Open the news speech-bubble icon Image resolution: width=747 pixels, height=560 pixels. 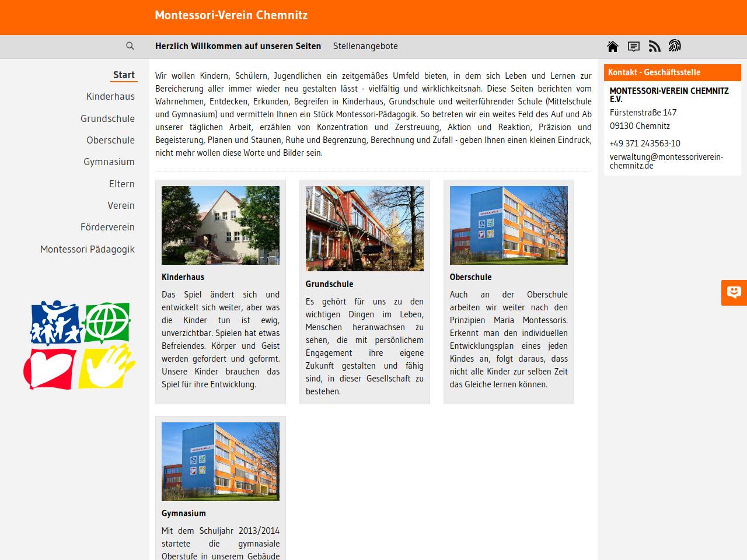634,47
